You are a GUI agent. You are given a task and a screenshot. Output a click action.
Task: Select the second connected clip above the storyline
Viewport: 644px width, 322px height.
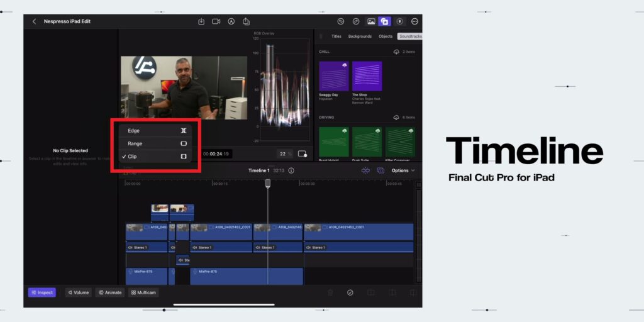pos(182,213)
